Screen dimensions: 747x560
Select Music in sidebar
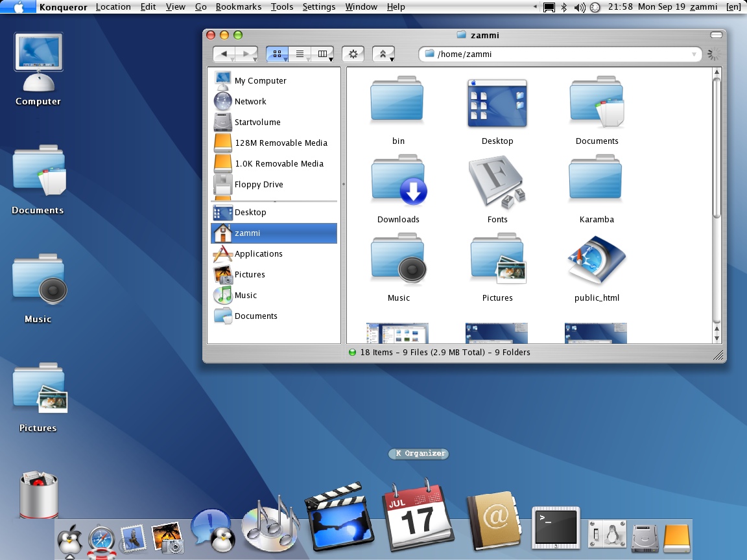point(274,296)
